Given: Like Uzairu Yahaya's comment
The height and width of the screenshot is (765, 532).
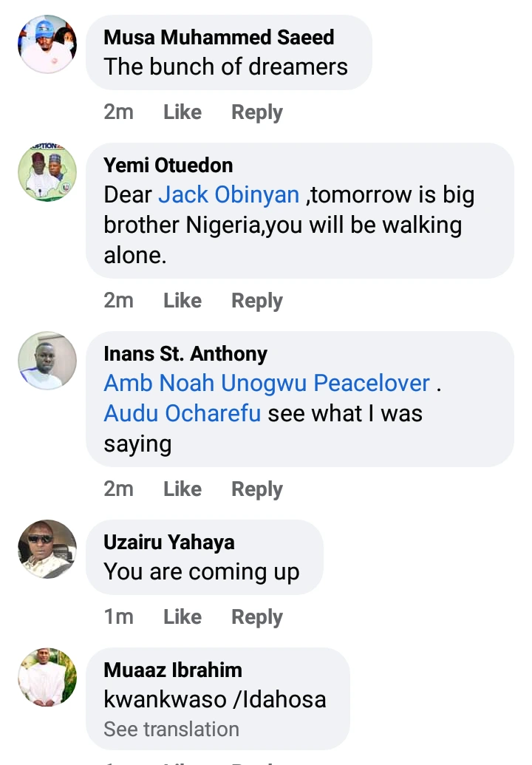Looking at the screenshot, I should point(183,617).
